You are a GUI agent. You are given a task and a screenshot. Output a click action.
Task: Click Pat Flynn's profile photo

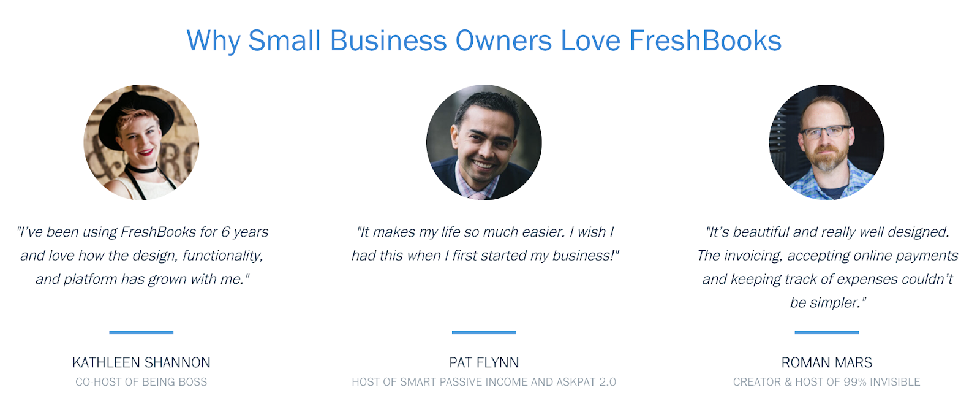coord(484,142)
